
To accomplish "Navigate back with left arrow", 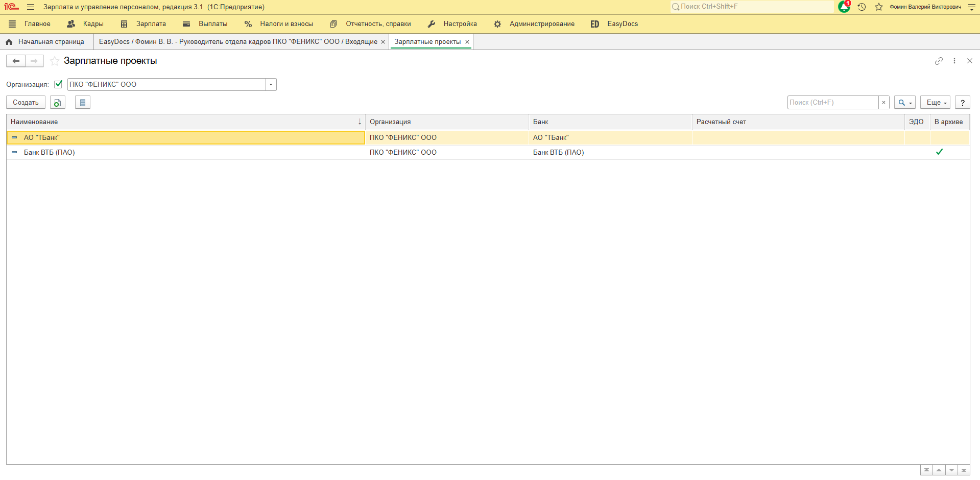I will tap(16, 61).
